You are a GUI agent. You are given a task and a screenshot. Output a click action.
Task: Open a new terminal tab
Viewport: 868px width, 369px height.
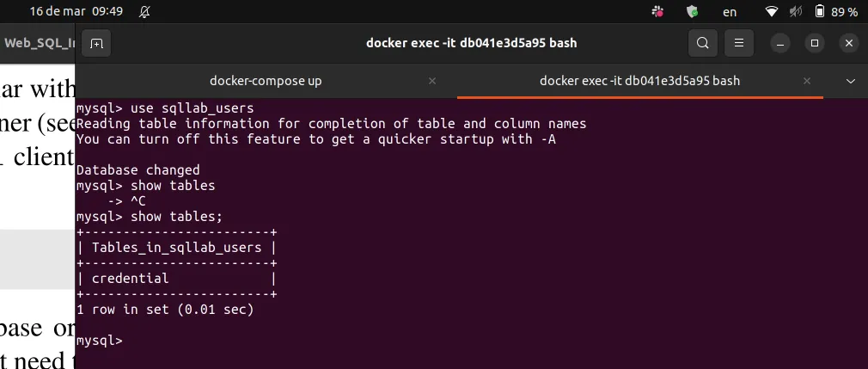[x=96, y=43]
